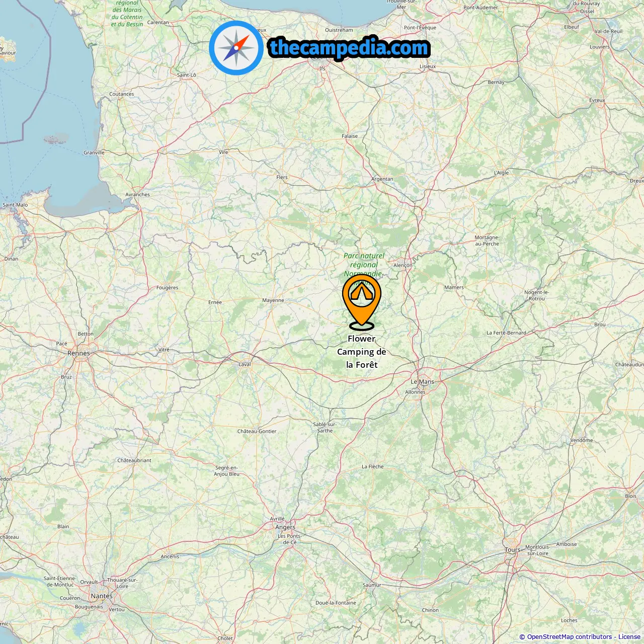
Task: Click the Rennes city label
Action: [x=78, y=353]
